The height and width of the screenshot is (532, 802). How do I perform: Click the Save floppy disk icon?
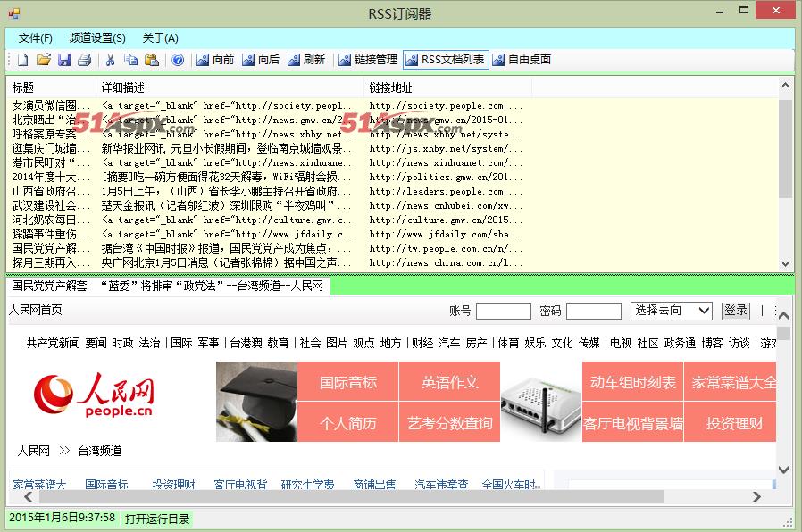click(64, 60)
